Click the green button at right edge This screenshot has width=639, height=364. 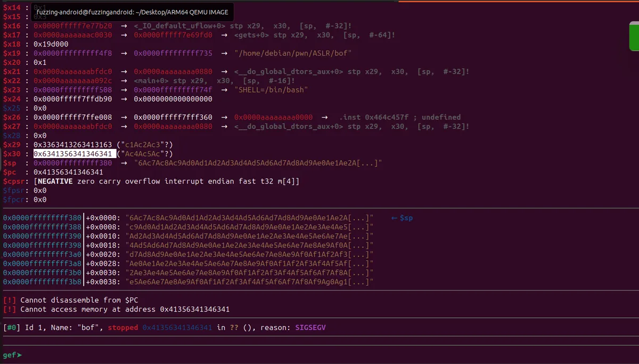634,36
